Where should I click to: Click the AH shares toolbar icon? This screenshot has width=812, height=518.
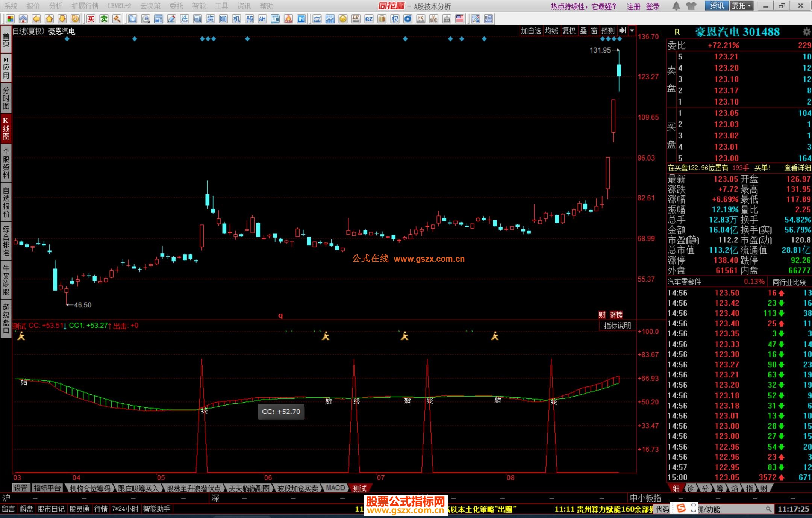[x=262, y=19]
